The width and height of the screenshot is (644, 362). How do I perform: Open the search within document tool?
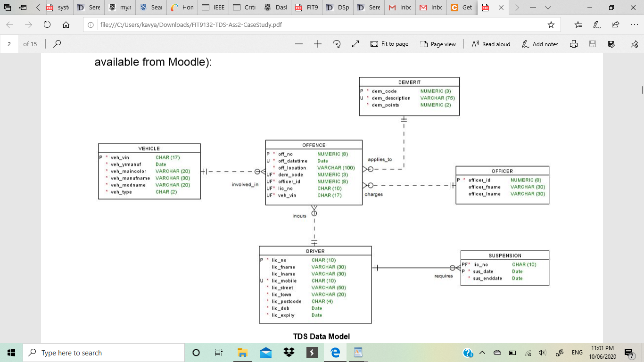(57, 43)
